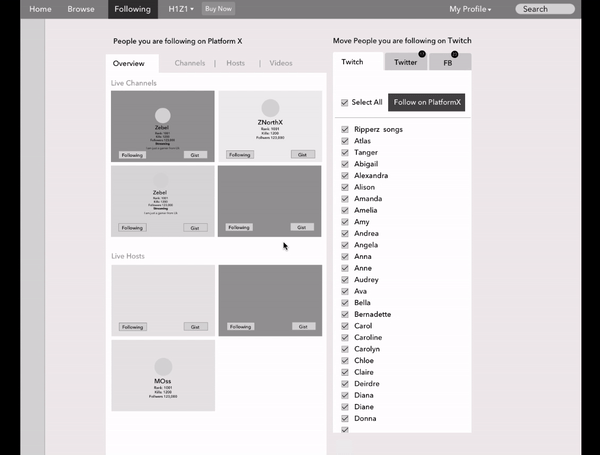Toggle the Anna checkbox
Screen dimensions: 600x455
(x=345, y=256)
